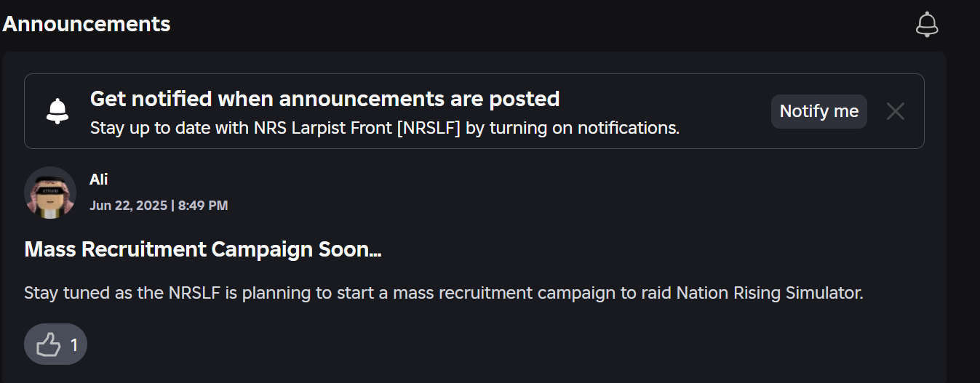Open Ali's profile avatar
Viewport: 980px width, 383px height.
(50, 192)
